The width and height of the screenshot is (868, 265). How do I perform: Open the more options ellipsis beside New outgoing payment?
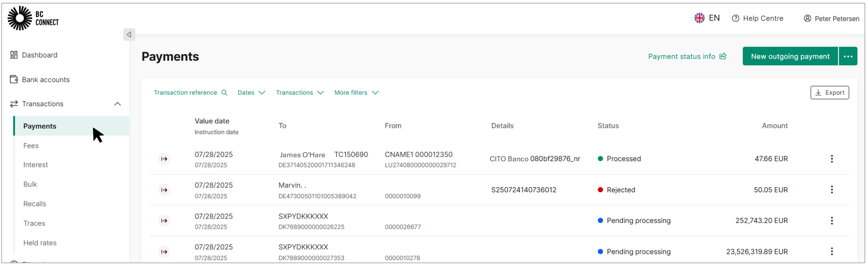[848, 56]
